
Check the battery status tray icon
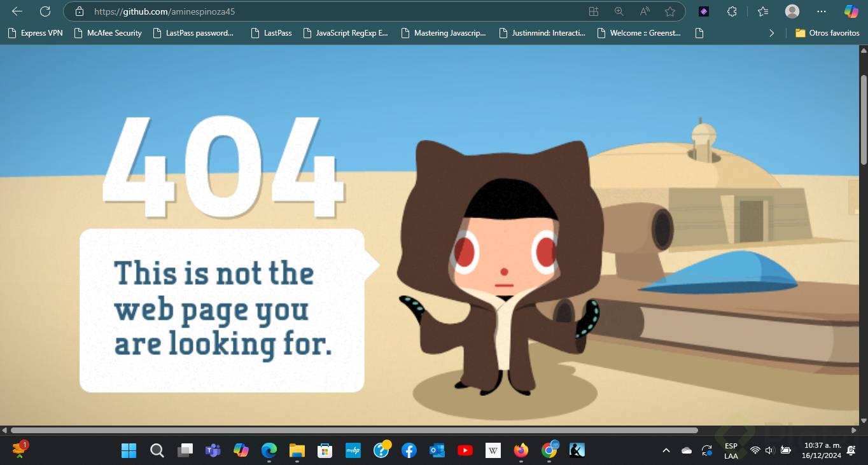786,450
